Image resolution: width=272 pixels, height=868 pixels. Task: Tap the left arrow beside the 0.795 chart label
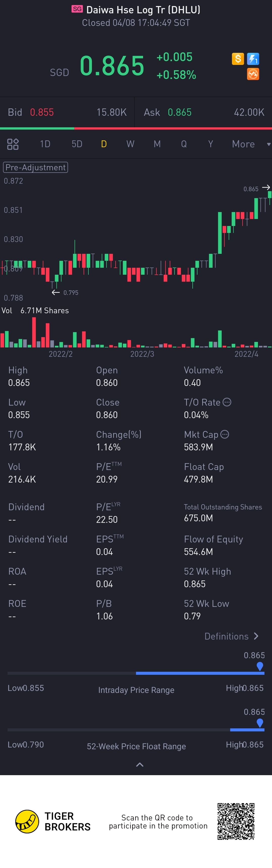pos(56,292)
